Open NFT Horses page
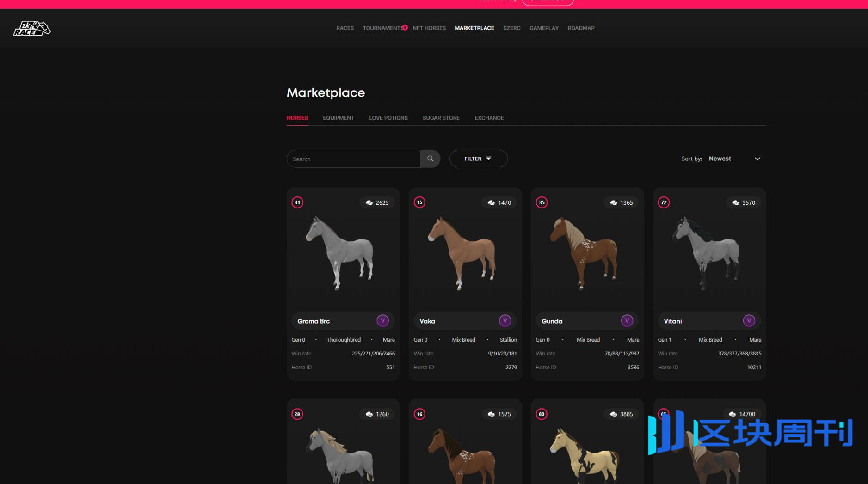The image size is (868, 484). 429,28
